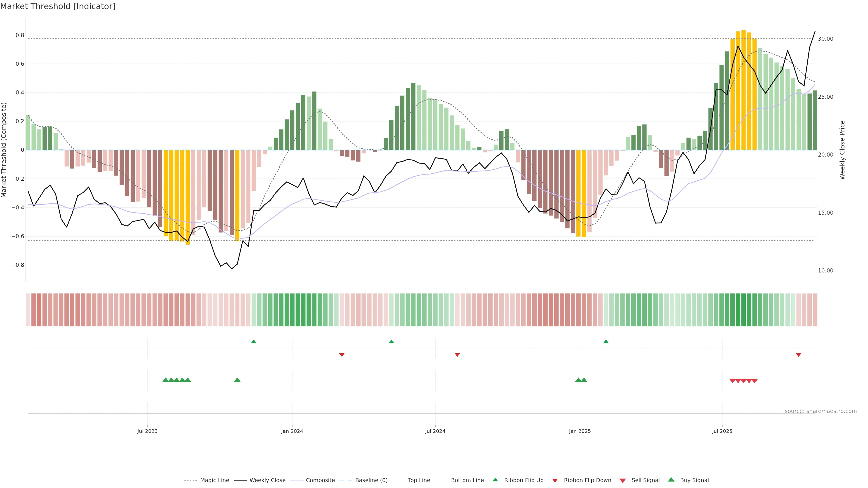Click the Jan 2024 axis label

point(292,431)
